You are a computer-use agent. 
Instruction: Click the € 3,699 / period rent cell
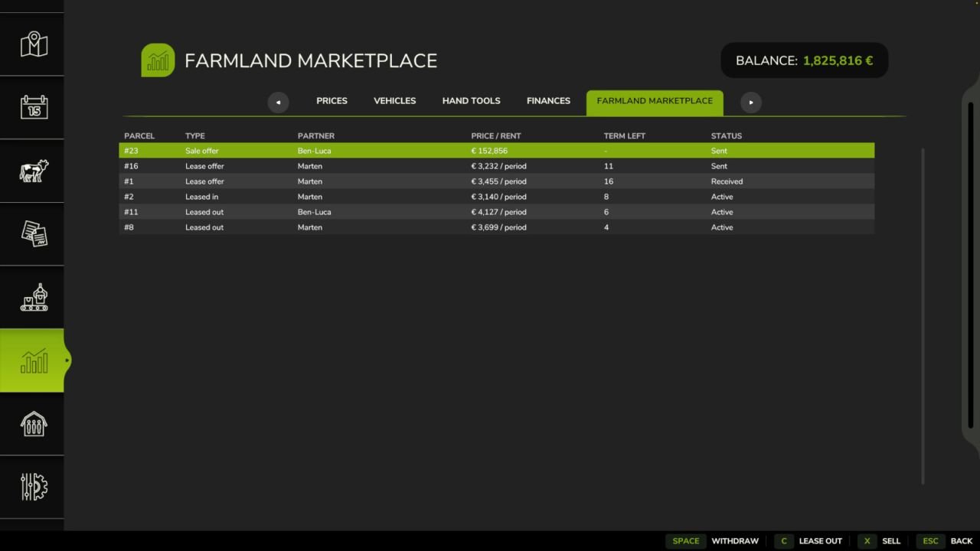(499, 227)
